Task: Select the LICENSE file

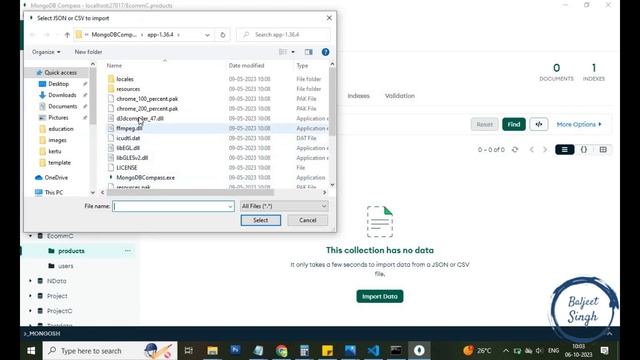Action: click(x=127, y=167)
